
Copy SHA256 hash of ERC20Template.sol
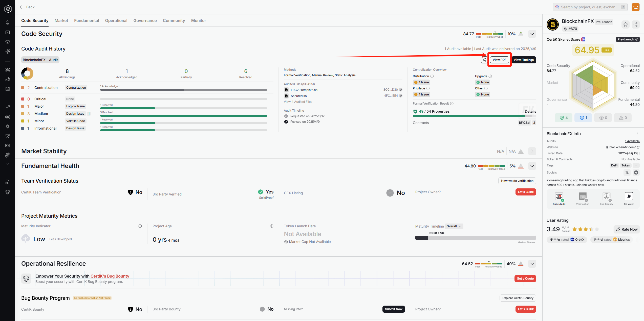click(x=401, y=90)
